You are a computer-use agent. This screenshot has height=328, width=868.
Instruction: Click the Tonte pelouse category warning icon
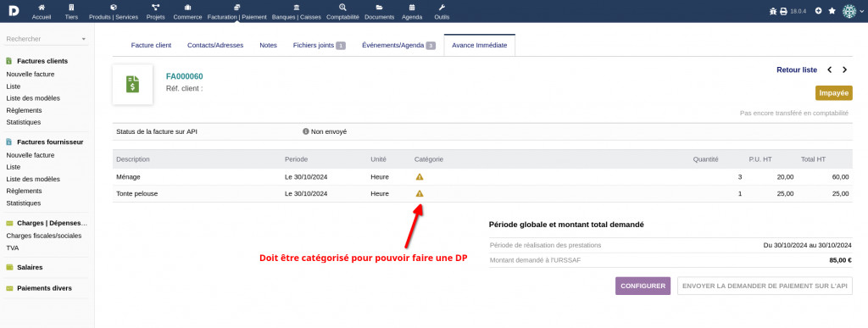click(x=420, y=193)
